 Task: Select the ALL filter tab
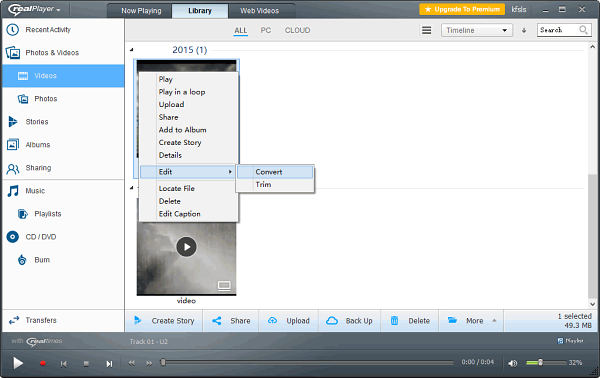(241, 30)
